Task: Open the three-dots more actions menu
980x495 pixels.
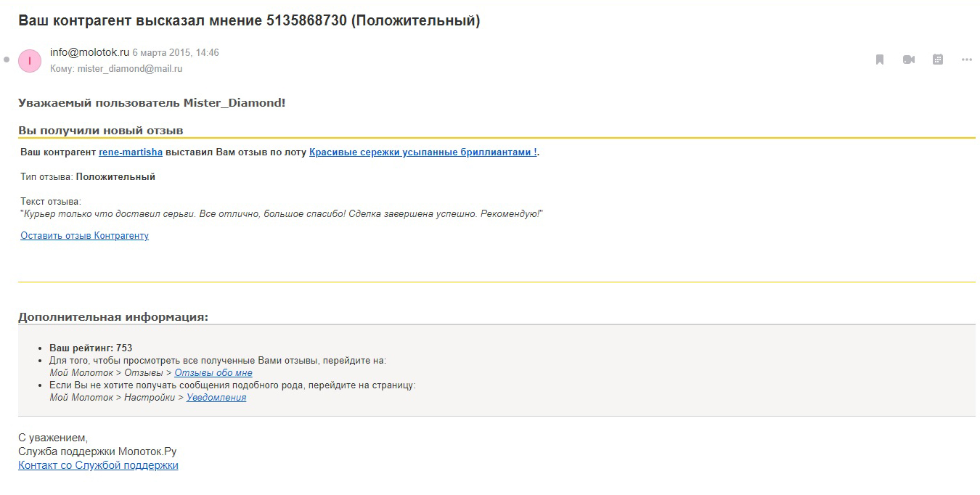Action: click(x=967, y=60)
